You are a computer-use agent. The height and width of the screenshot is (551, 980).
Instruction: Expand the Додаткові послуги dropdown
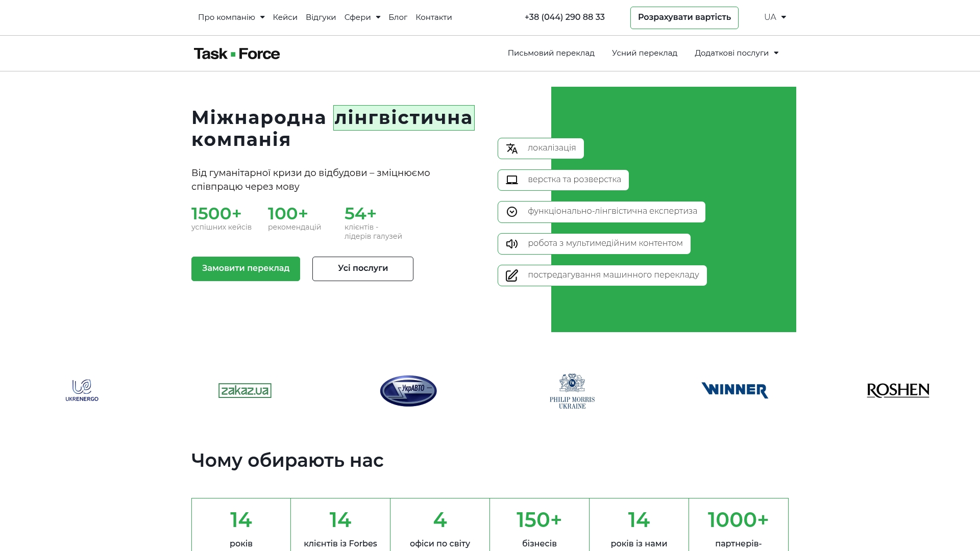(737, 53)
